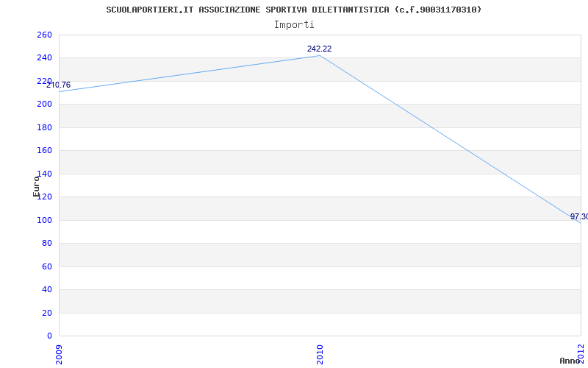The width and height of the screenshot is (588, 368).
Task: Click the 'Anno' x-axis title
Action: [570, 361]
